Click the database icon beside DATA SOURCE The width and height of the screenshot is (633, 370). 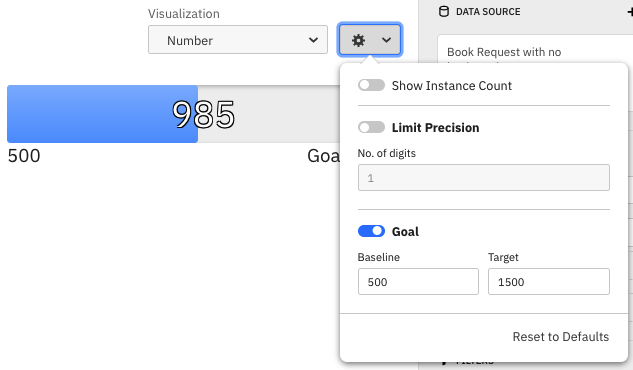click(443, 12)
